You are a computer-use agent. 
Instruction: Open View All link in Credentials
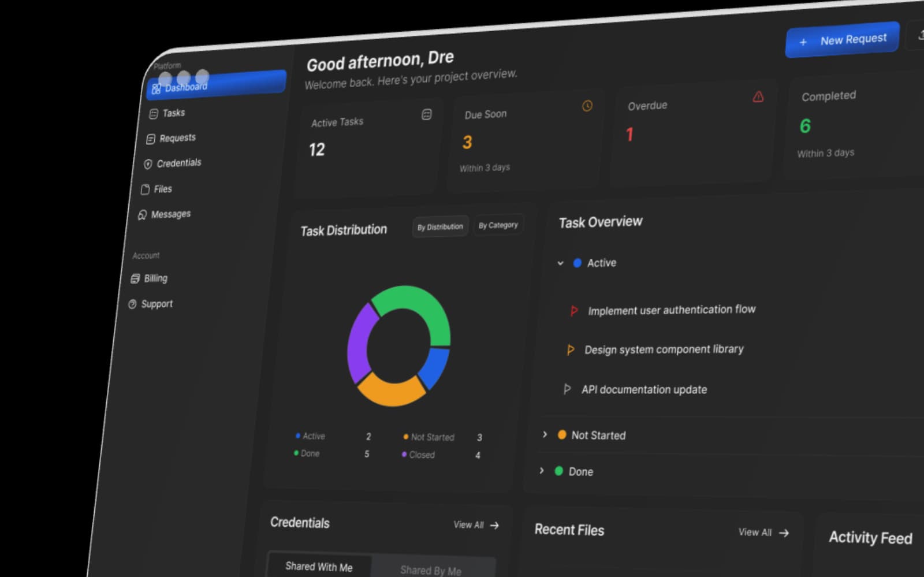476,525
